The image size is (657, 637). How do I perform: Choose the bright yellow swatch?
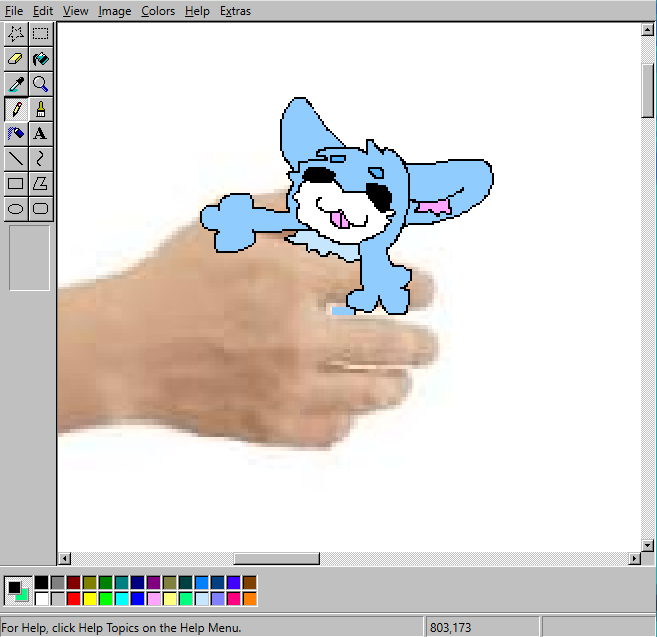pos(90,599)
